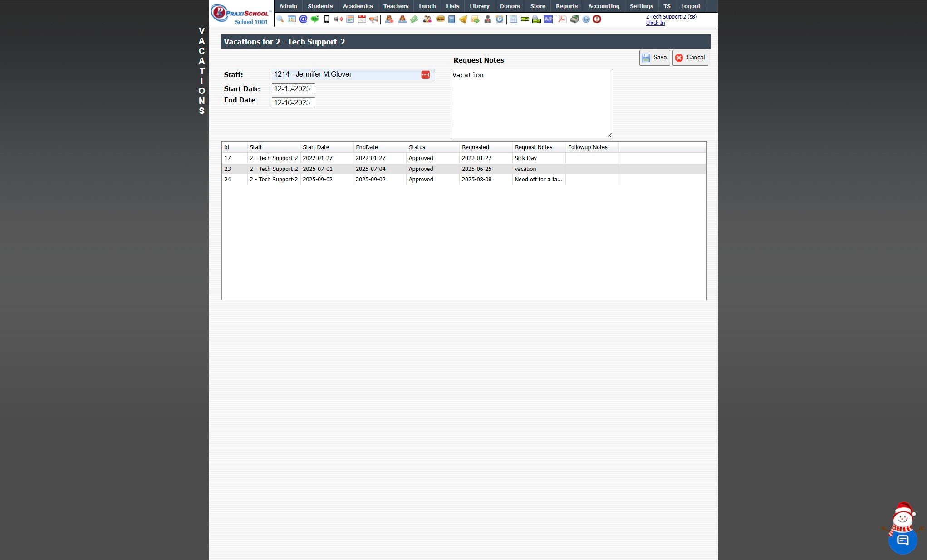The width and height of the screenshot is (927, 560).
Task: Click the blue help question icon
Action: (x=586, y=19)
